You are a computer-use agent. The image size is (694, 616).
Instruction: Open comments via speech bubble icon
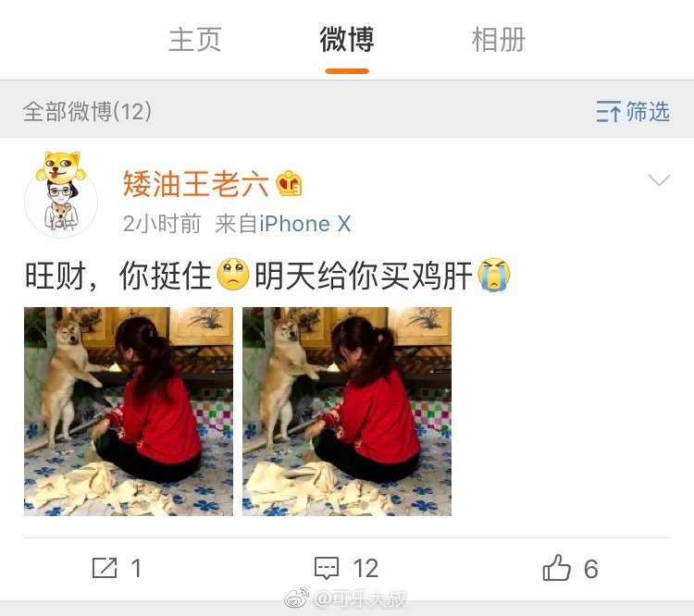tap(327, 568)
